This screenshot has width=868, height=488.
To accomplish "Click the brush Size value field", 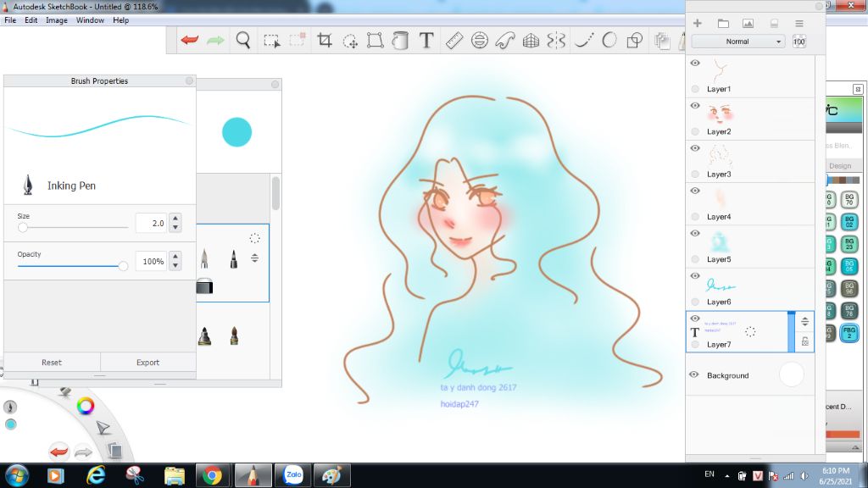I will (x=151, y=223).
